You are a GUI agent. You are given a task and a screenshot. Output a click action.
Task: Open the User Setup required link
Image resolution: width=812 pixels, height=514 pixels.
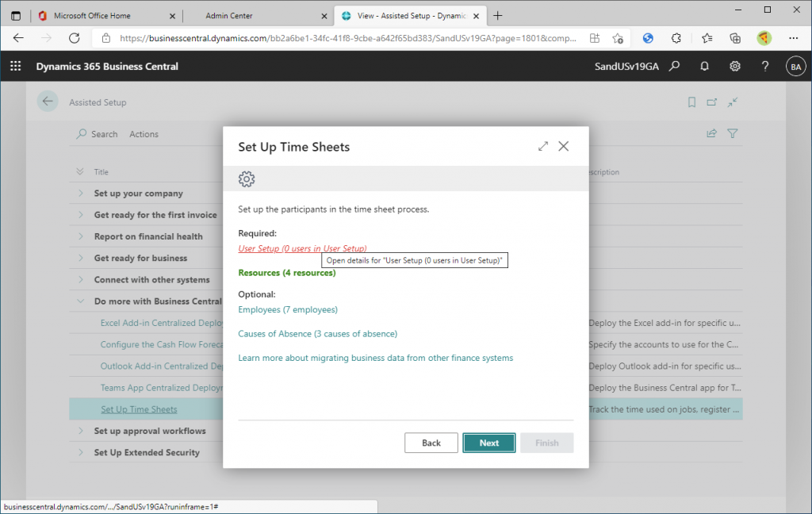pyautogui.click(x=302, y=248)
